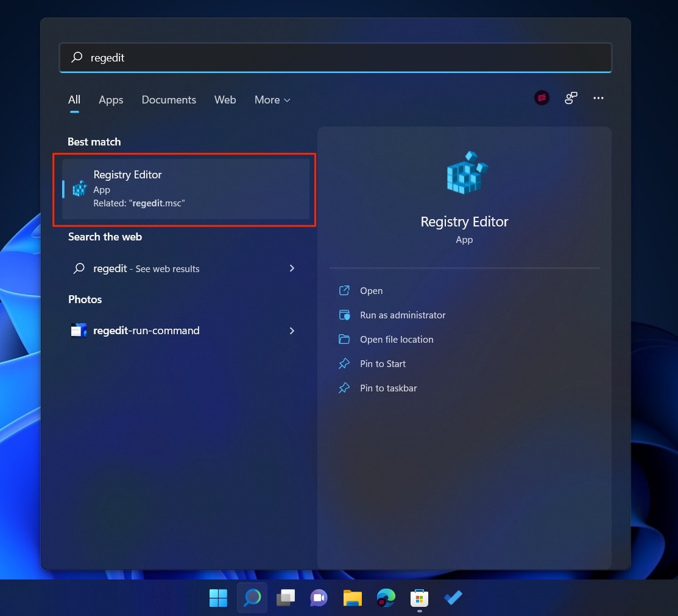
Task: Open Microsoft Store from the taskbar
Action: click(x=418, y=598)
